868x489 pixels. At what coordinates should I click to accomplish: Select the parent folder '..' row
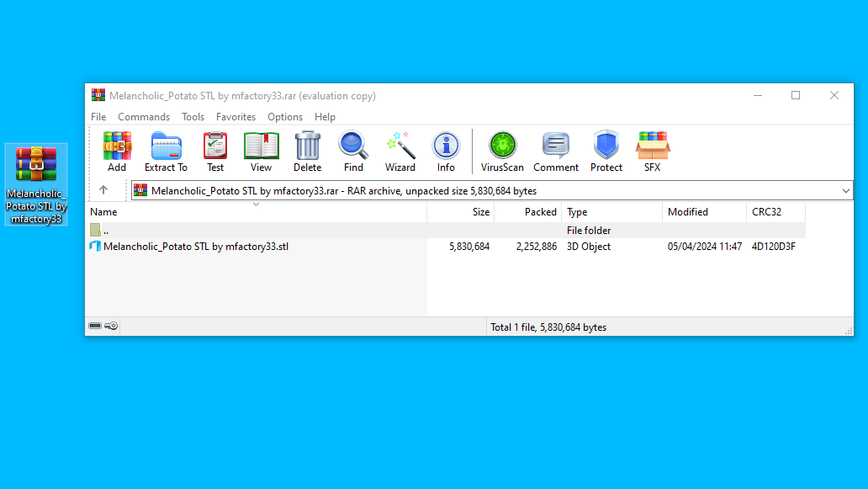click(447, 231)
